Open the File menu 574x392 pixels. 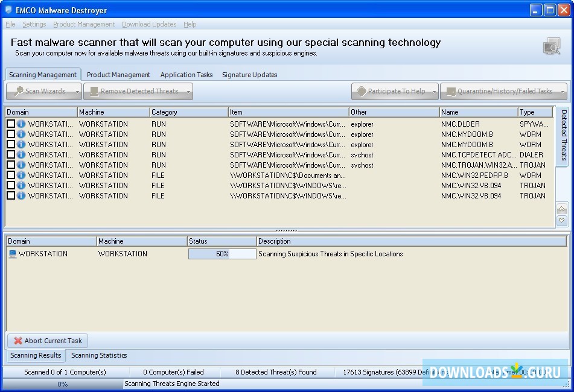tap(10, 24)
